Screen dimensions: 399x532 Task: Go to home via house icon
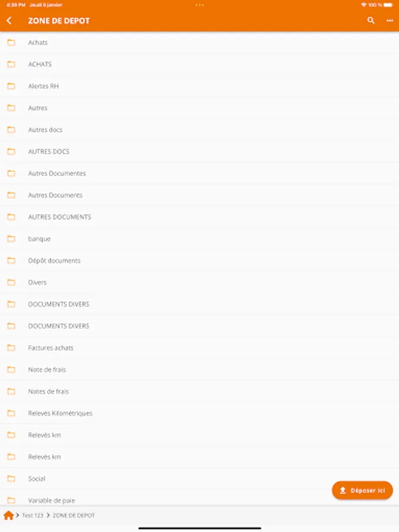pyautogui.click(x=8, y=515)
